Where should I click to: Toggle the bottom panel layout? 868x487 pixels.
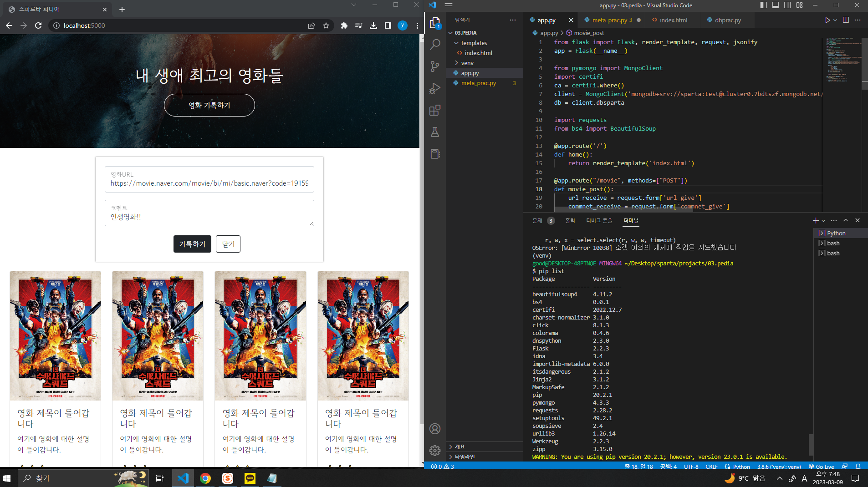(x=776, y=5)
